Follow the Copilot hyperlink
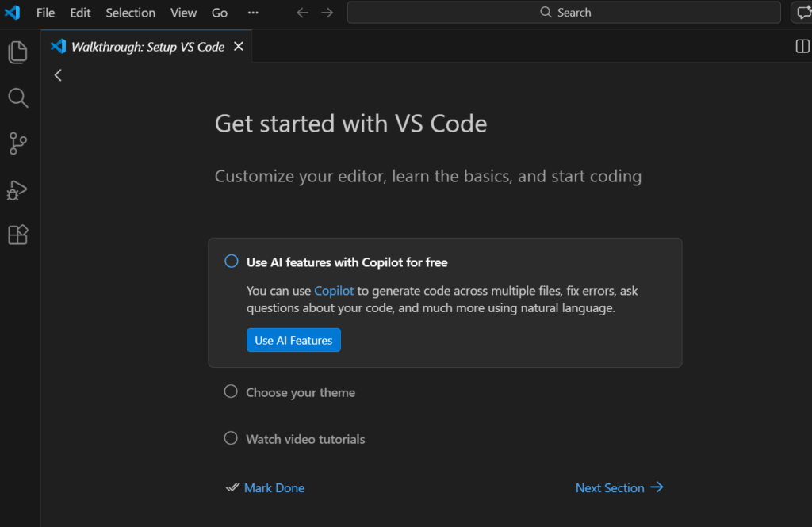812x527 pixels. pyautogui.click(x=334, y=291)
